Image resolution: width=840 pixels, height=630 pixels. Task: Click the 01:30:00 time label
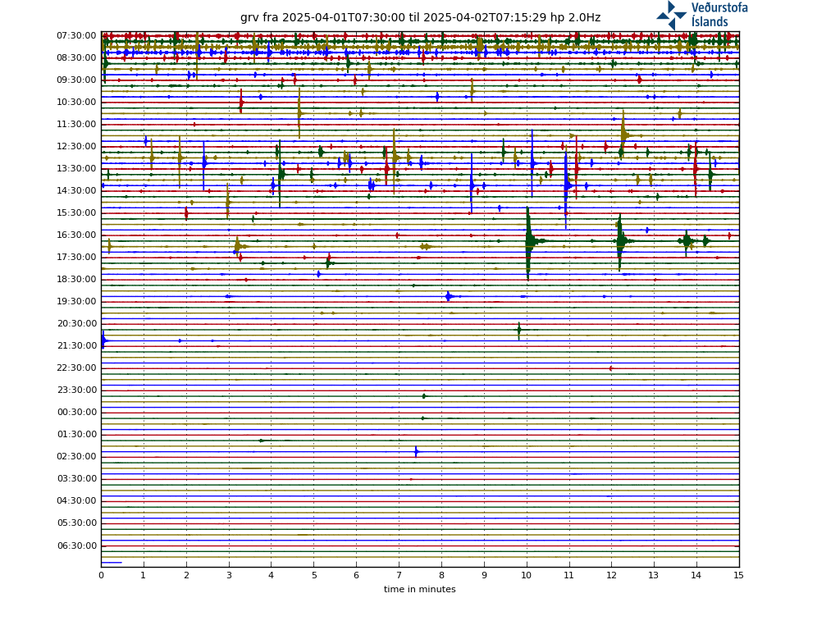point(76,435)
